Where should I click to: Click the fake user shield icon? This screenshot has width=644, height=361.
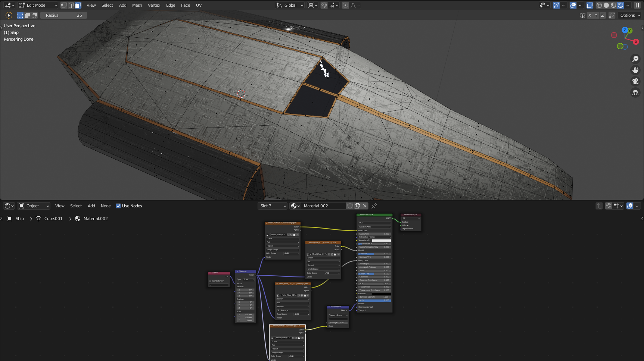[350, 206]
